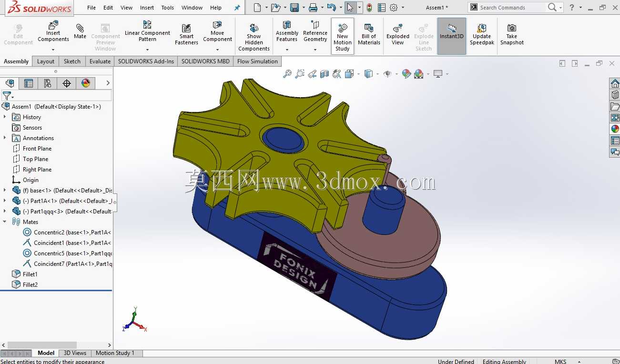Take Snapshot of the view
Viewport: 620px width, 364px height.
tap(512, 34)
